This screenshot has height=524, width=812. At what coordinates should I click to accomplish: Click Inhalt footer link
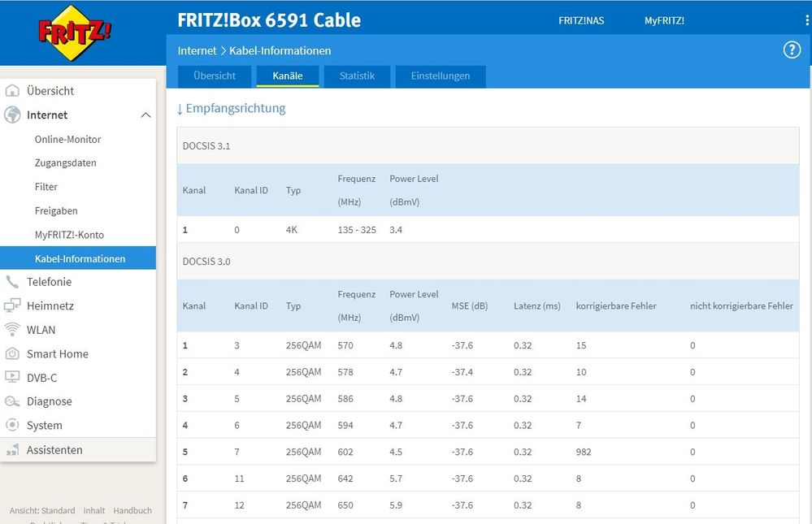point(94,510)
